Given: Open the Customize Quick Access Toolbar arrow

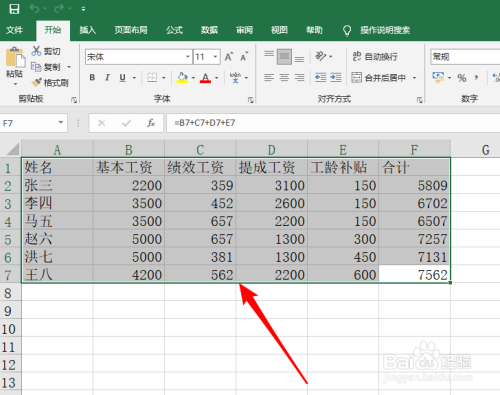Looking at the screenshot, I should pos(83,9).
